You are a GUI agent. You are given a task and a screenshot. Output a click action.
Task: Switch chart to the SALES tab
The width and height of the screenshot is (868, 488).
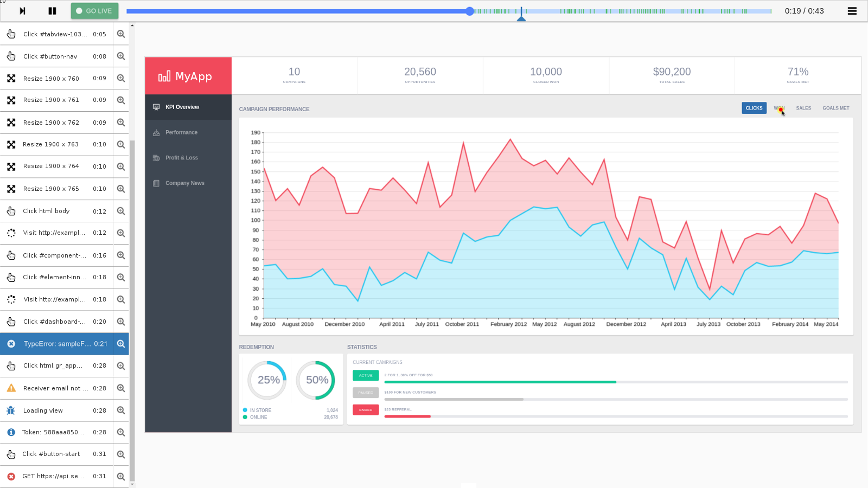[x=803, y=108]
